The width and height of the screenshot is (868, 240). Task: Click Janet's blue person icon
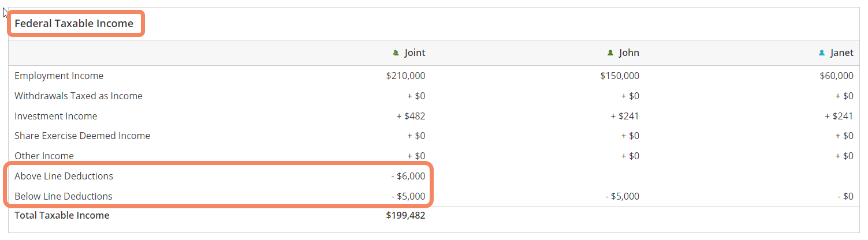tap(822, 53)
